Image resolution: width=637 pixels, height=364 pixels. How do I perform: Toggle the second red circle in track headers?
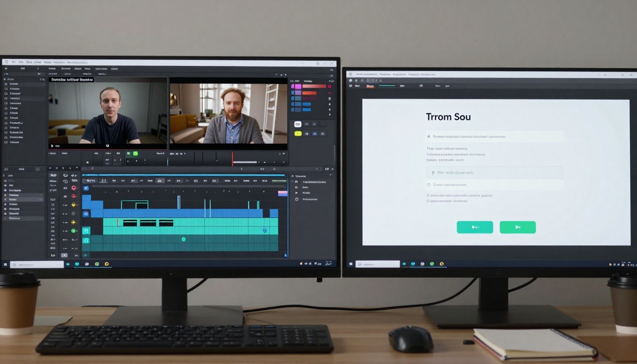74,196
